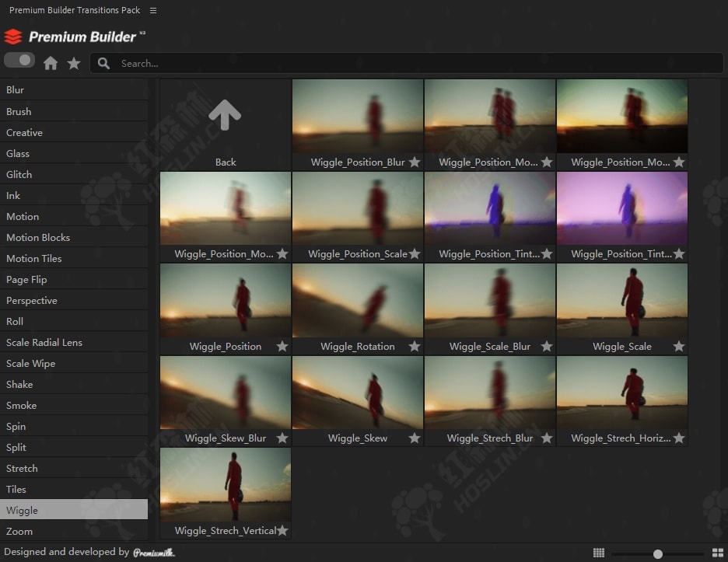Open the Motion category
The image size is (728, 562).
(x=74, y=216)
